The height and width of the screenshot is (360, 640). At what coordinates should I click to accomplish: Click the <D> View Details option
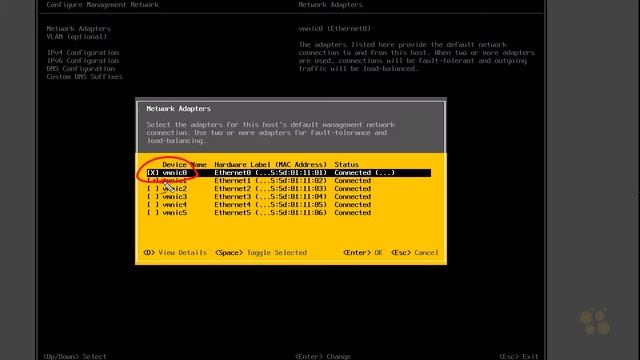click(x=175, y=253)
